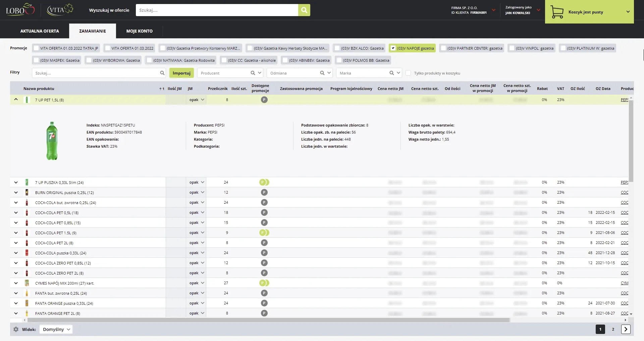Click quantity field for 7 UP PUSZKA Slim

(x=176, y=182)
